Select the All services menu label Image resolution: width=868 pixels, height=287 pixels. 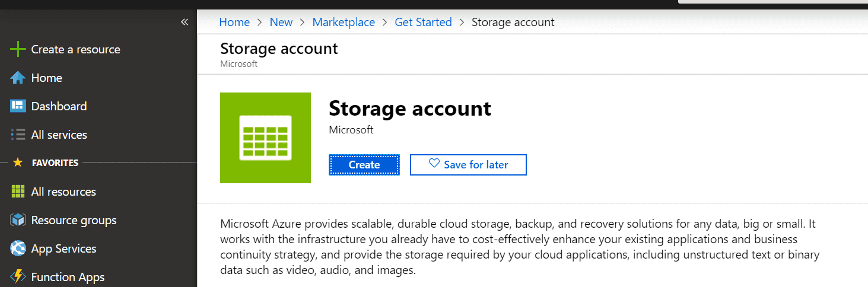pyautogui.click(x=59, y=135)
